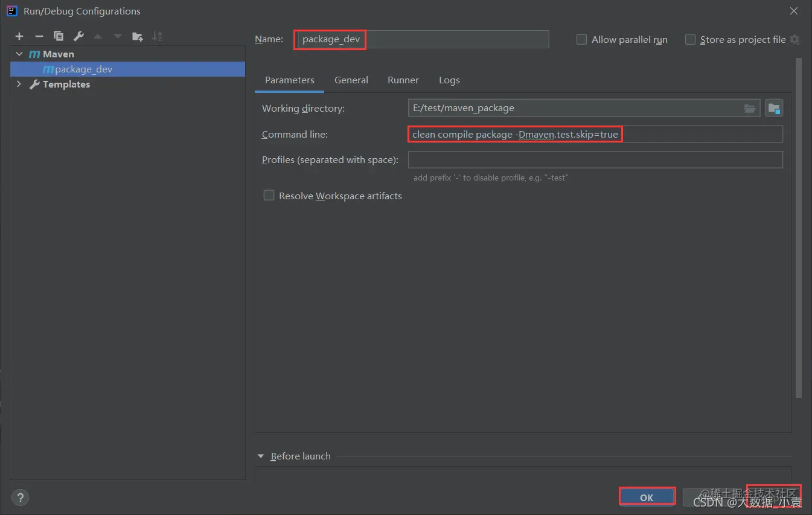Open help with the question mark button

coord(20,498)
